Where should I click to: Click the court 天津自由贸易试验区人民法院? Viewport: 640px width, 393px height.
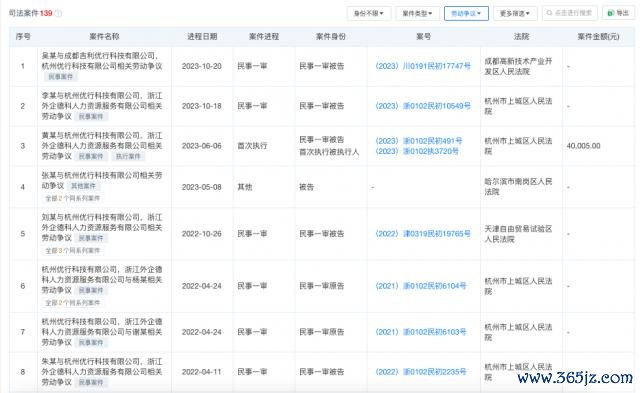coord(518,234)
